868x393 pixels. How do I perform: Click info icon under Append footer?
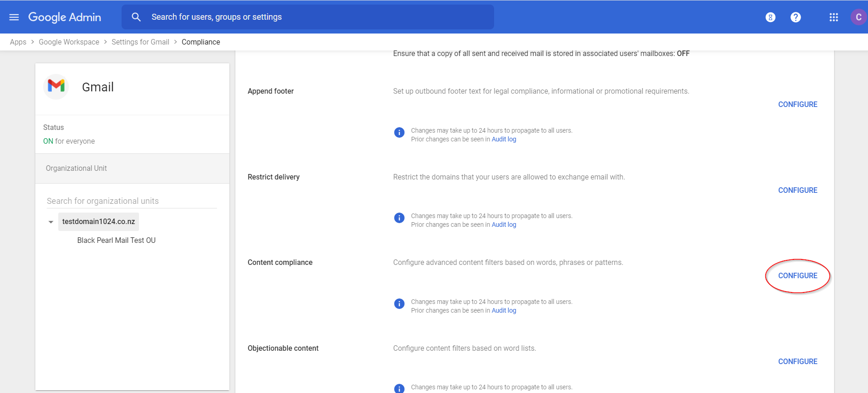pos(399,132)
